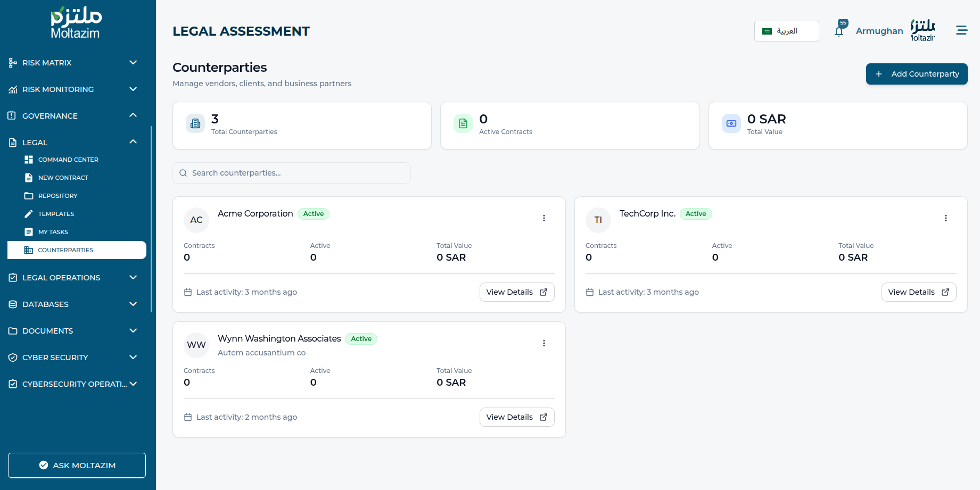Click the Total Counterparties building icon
Image resolution: width=980 pixels, height=490 pixels.
coord(195,123)
